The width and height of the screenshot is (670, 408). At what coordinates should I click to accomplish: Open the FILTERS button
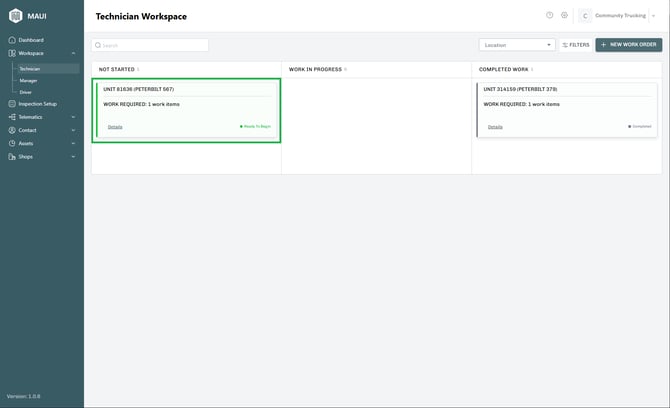point(576,45)
